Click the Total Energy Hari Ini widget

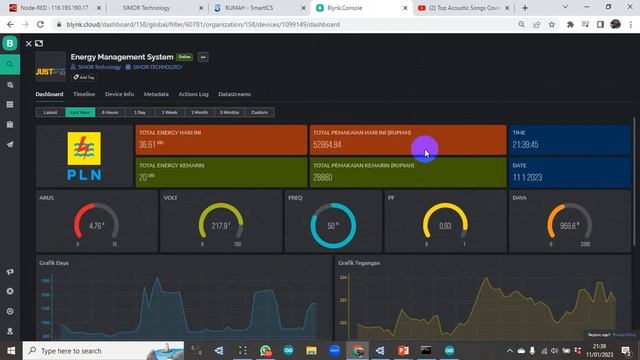click(x=221, y=140)
